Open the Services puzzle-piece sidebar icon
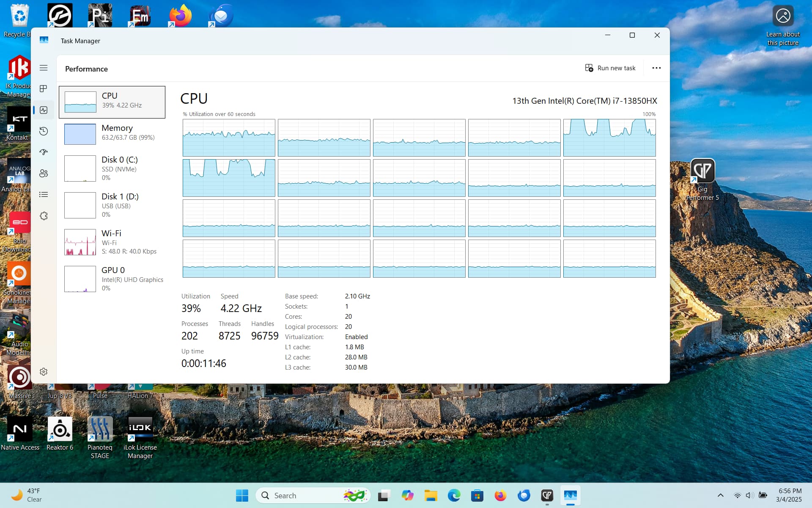Screen dimensions: 812x508 coord(44,216)
